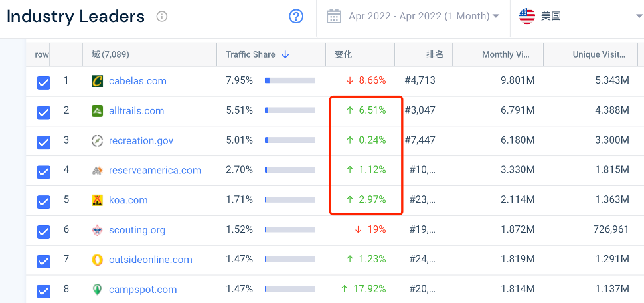Image resolution: width=644 pixels, height=303 pixels.
Task: Click the 1.137M unique visitors cell
Action: click(x=612, y=289)
